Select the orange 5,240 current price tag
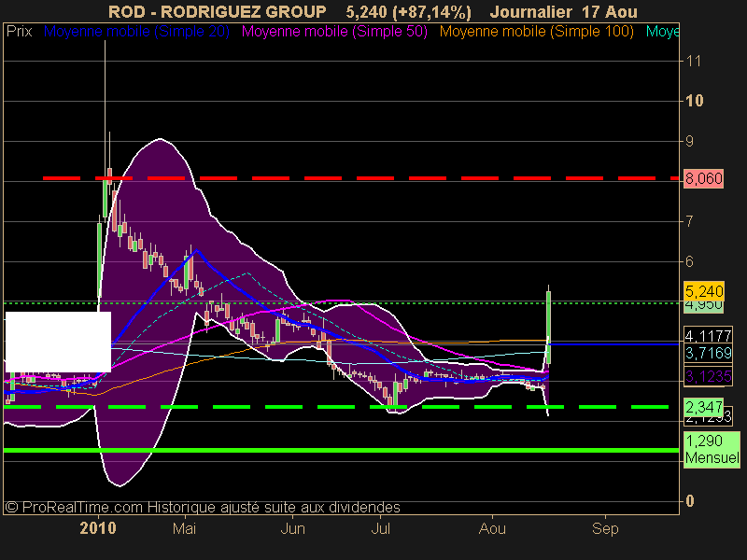Viewport: 747px width, 560px height. pos(704,290)
